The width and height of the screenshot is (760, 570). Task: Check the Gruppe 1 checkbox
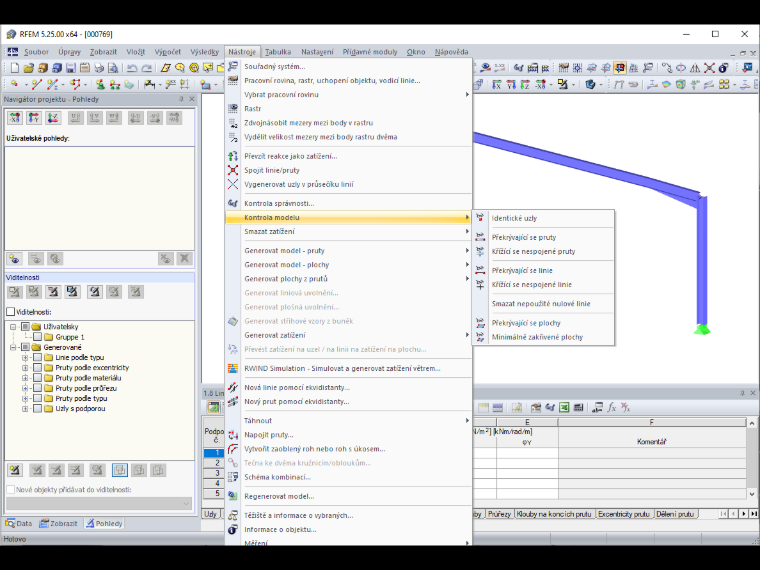pyautogui.click(x=37, y=337)
